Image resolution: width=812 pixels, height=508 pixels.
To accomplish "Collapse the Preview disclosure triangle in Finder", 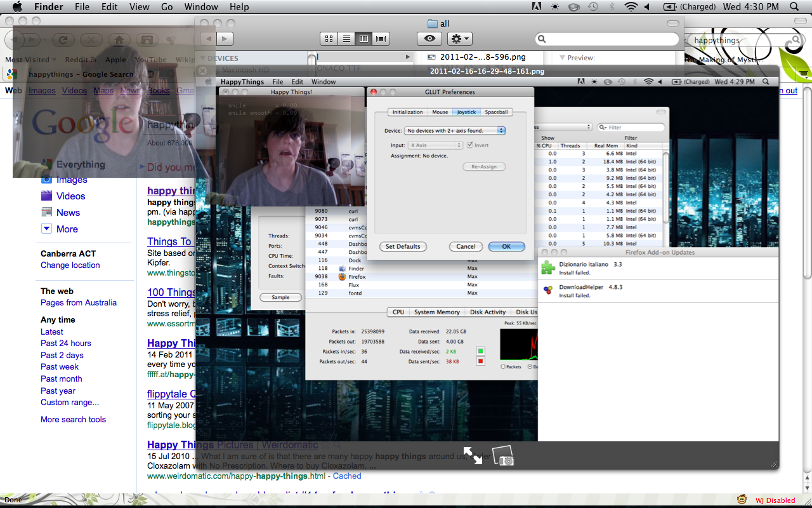I will 562,58.
